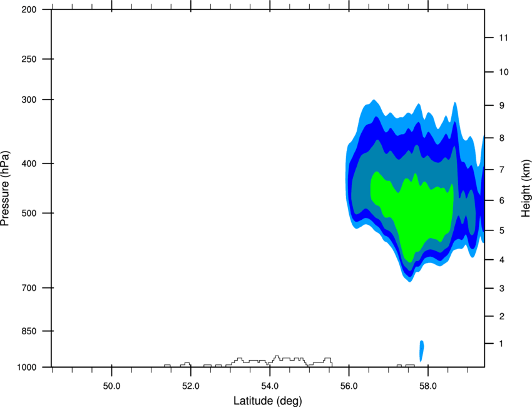532x407 pixels.
Task: Click the 200 pressure tick label
Action: click(x=29, y=9)
